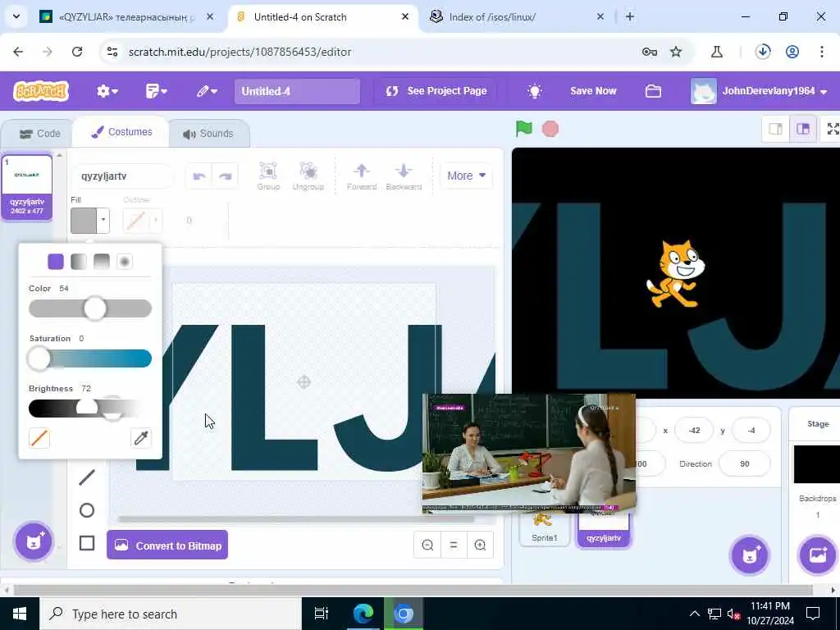Click the Forward layer icon
This screenshot has height=630, width=840.
click(362, 176)
